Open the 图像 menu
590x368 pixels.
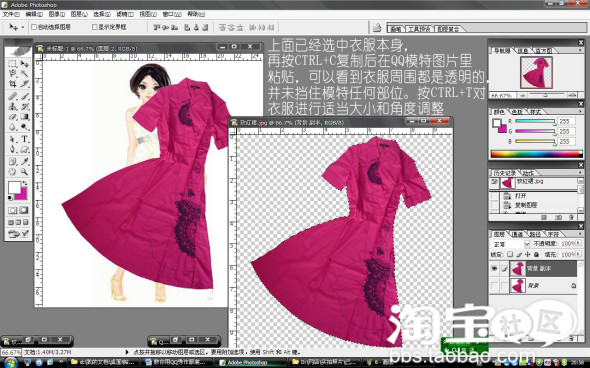pyautogui.click(x=56, y=14)
